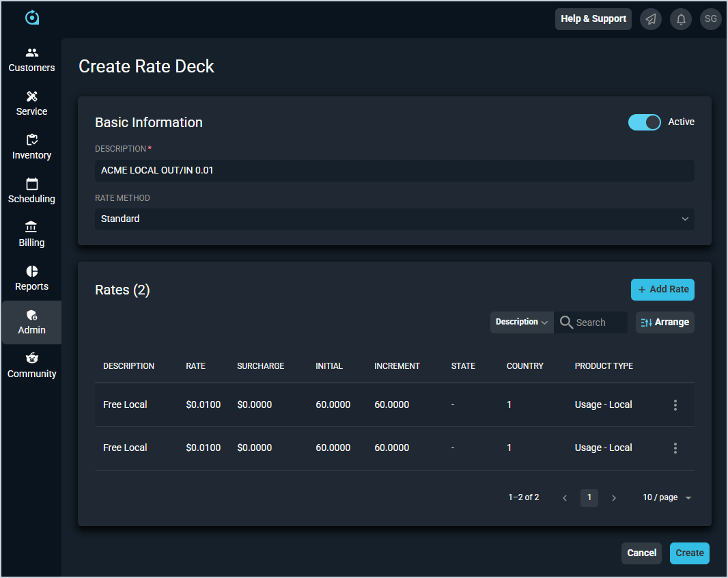728x578 pixels.
Task: Open Reports from the sidebar
Action: [x=31, y=278]
